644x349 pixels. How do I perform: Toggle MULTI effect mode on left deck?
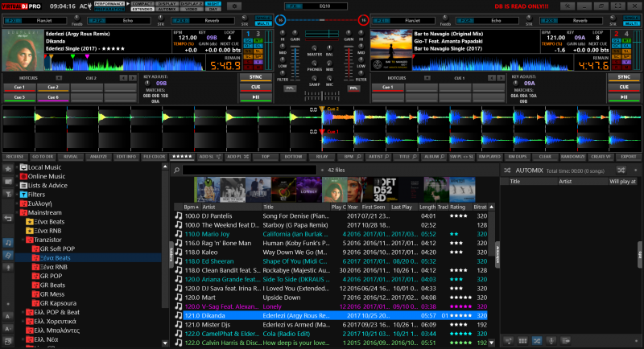[263, 24]
